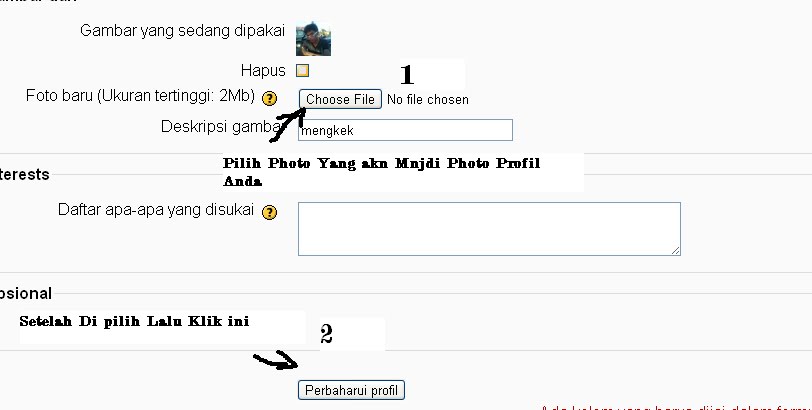The image size is (812, 410).
Task: Click the Perbaharui profil button
Action: click(x=351, y=390)
